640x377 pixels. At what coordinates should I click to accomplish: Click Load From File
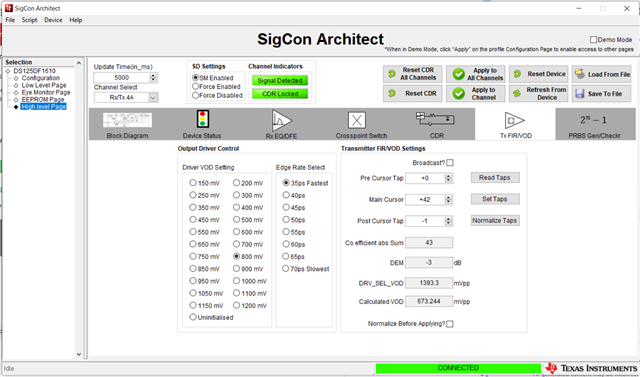(x=601, y=74)
